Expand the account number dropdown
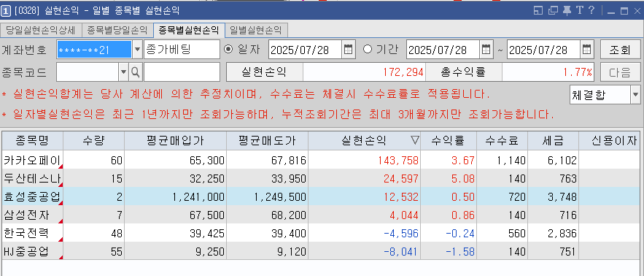This screenshot has height=276, width=644. pyautogui.click(x=137, y=50)
